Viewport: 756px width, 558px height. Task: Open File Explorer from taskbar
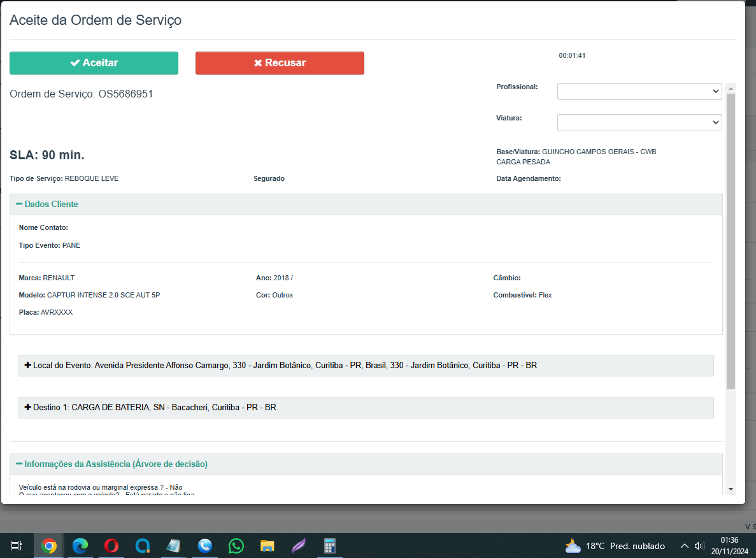click(x=267, y=546)
